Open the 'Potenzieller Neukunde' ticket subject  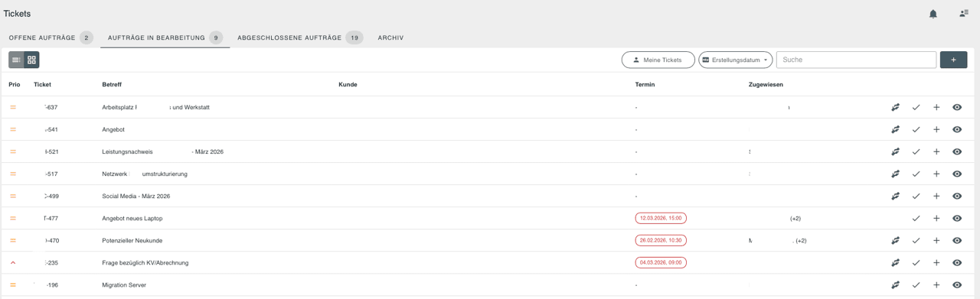[132, 241]
